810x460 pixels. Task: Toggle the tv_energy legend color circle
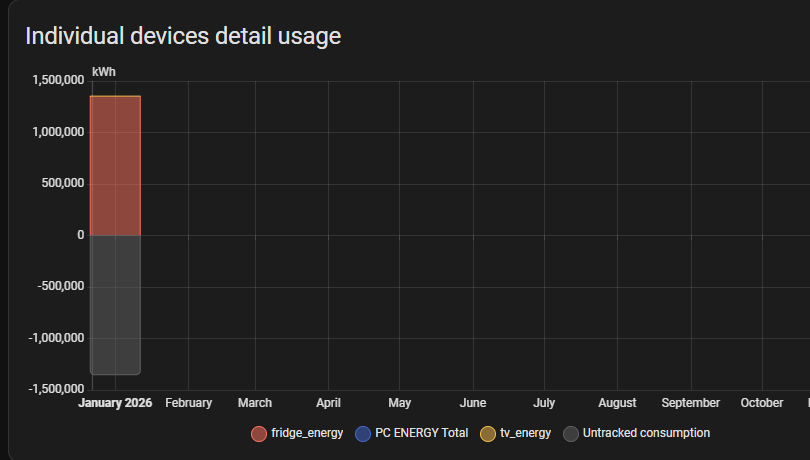pos(488,434)
